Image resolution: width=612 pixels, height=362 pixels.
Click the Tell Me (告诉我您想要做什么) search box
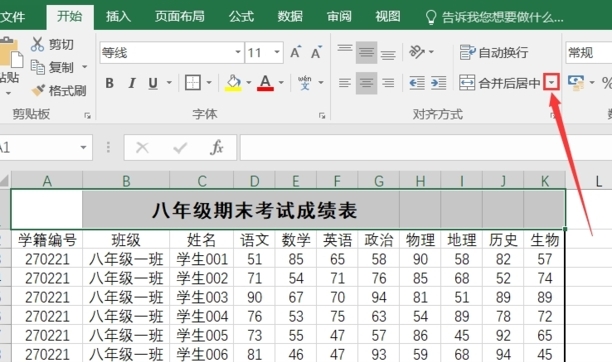494,17
